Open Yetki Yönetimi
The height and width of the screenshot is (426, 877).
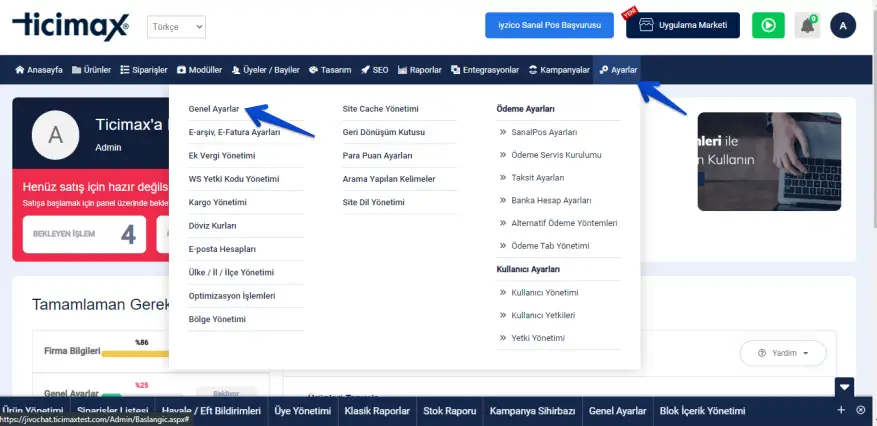click(538, 338)
